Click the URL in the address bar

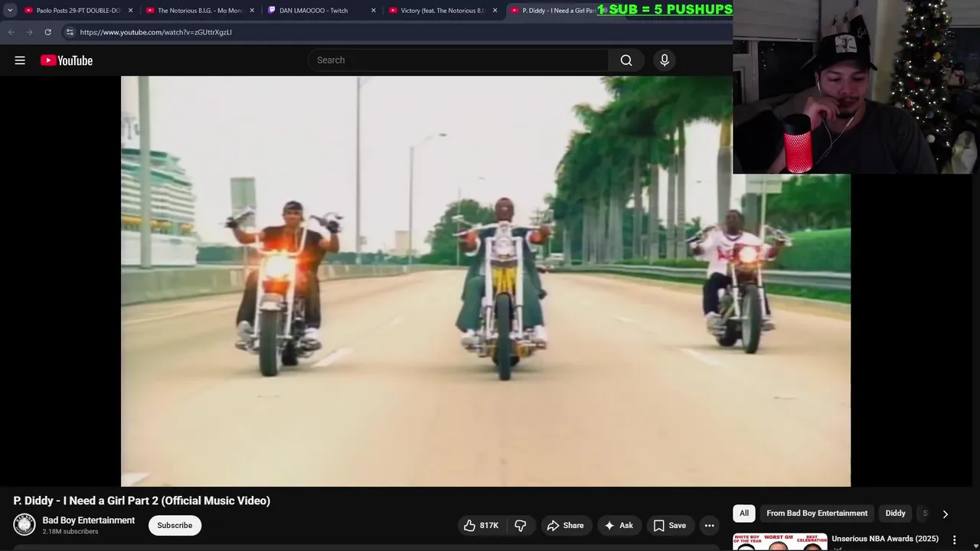click(155, 32)
